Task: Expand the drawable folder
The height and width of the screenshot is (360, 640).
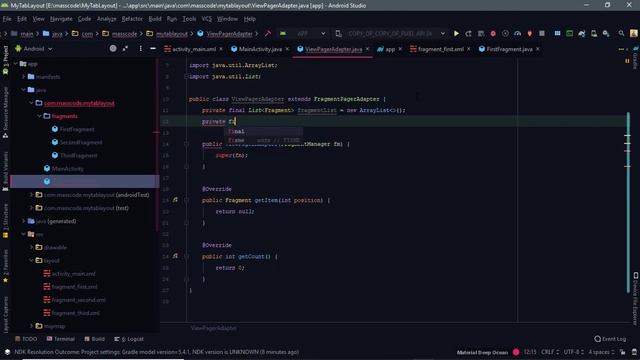Action: [31, 247]
